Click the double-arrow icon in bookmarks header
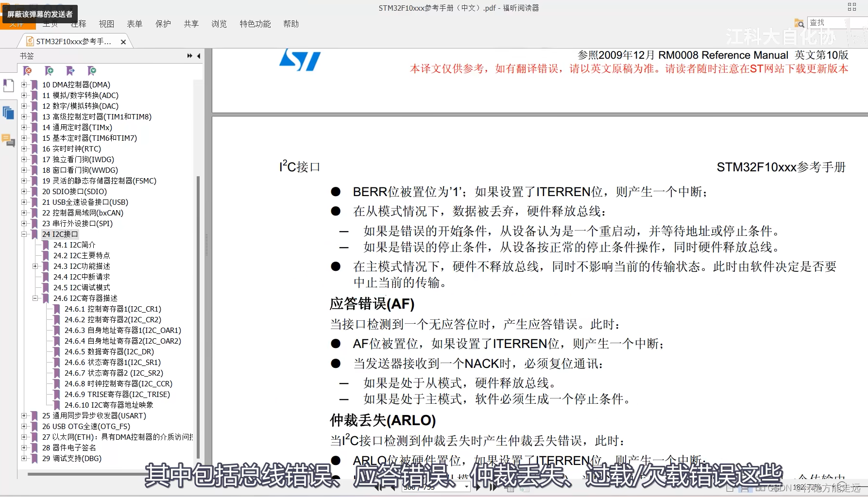The height and width of the screenshot is (497, 868). [x=189, y=56]
